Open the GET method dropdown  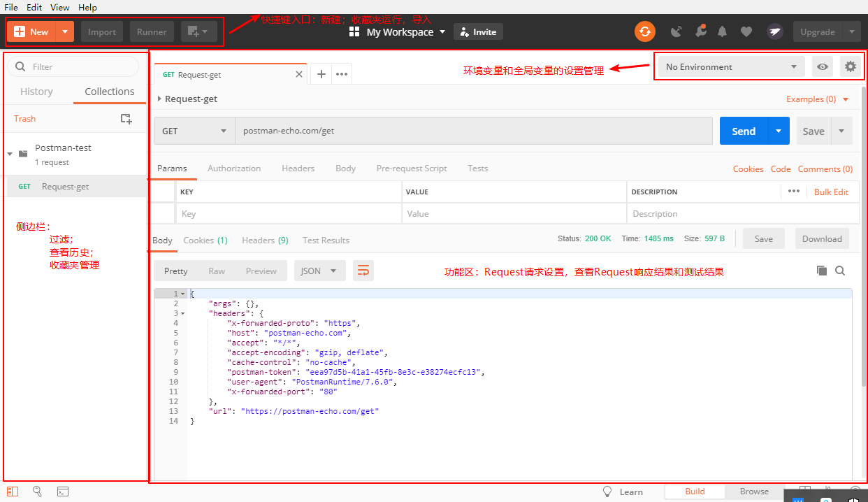(194, 131)
